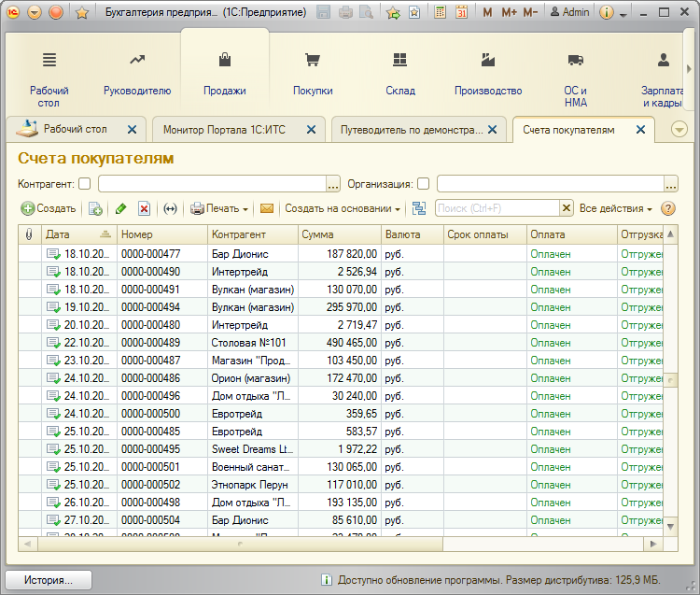Open the Все действия menu

click(x=616, y=208)
